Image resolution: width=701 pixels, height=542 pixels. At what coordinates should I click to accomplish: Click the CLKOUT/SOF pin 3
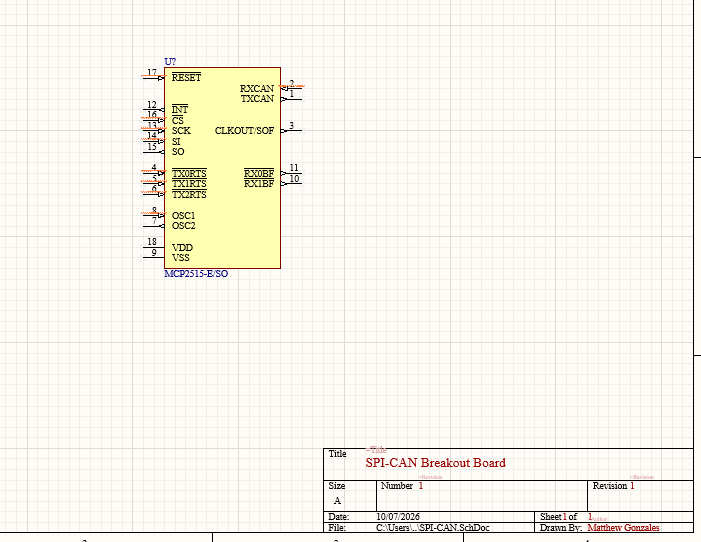[x=291, y=131]
